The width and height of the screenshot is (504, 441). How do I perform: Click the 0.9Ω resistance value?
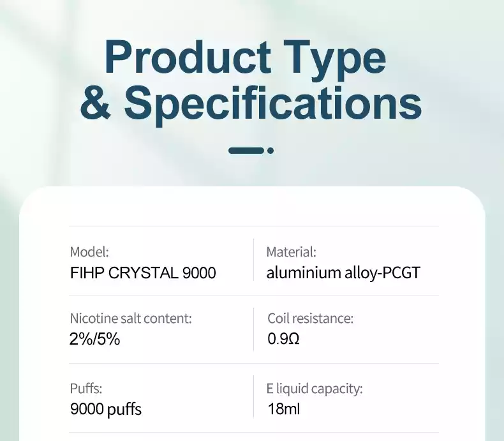point(283,339)
